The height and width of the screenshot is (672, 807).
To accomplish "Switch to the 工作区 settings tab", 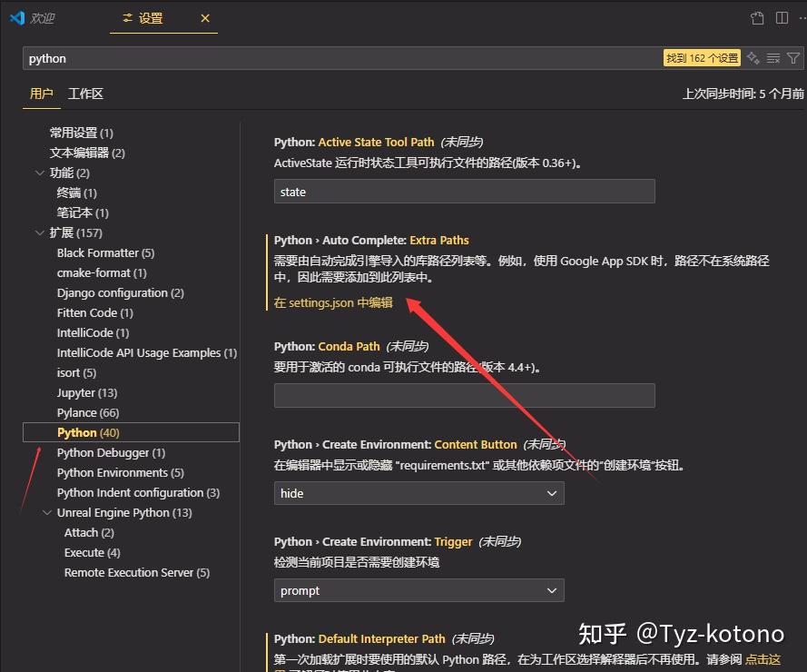I will pos(86,93).
